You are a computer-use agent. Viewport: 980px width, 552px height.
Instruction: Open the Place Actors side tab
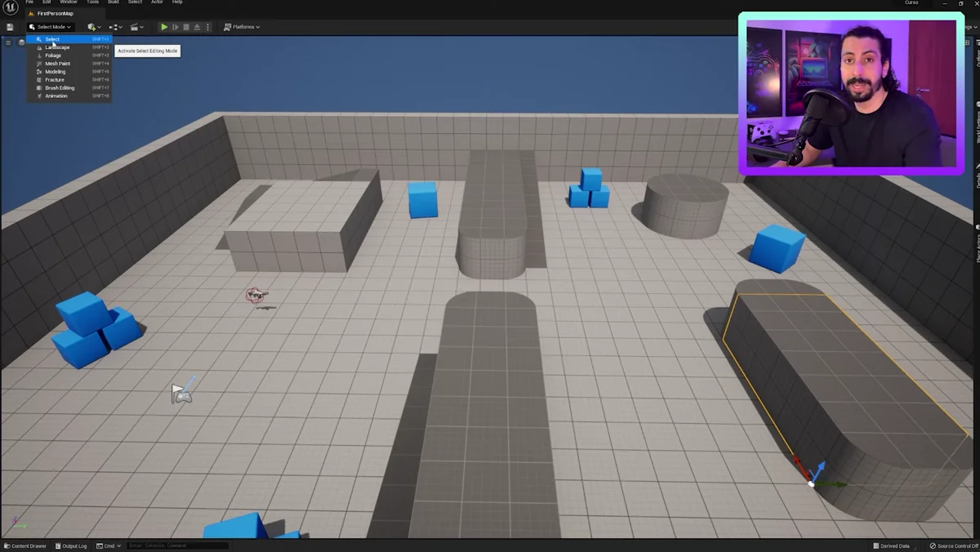pos(977,243)
